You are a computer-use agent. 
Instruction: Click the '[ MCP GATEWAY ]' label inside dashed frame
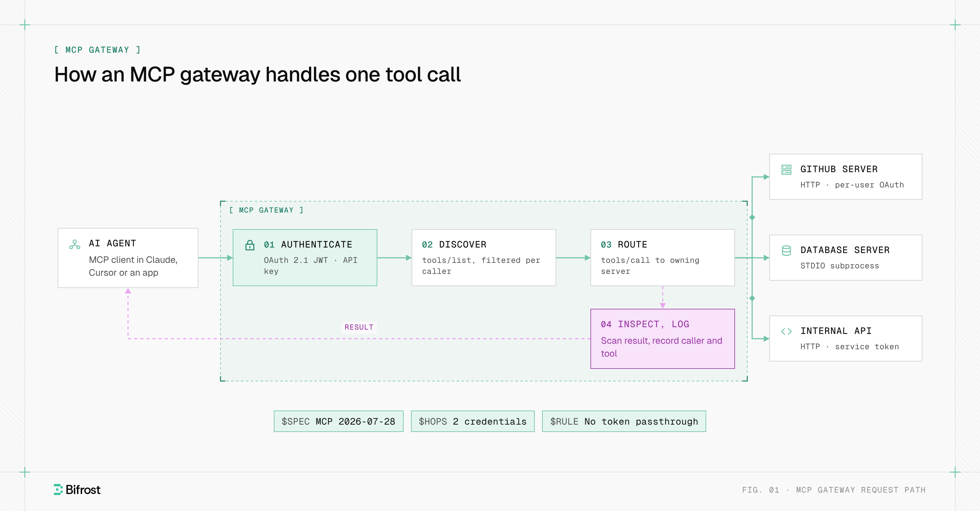pos(266,210)
